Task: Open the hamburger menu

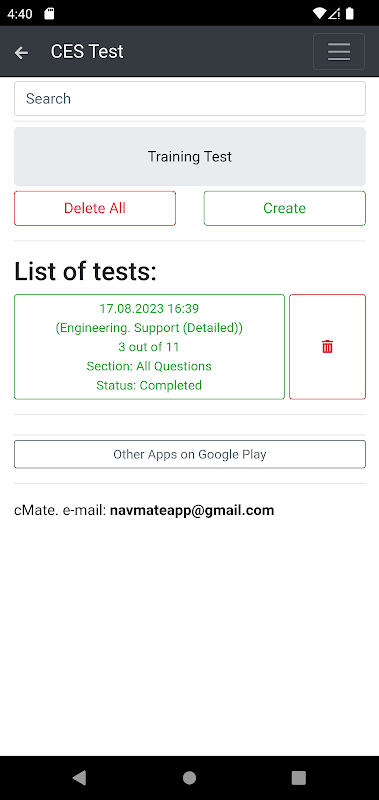Action: coord(339,52)
